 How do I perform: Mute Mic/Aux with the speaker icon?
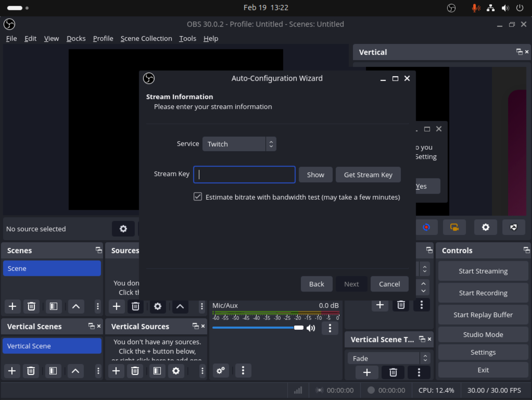click(x=311, y=328)
